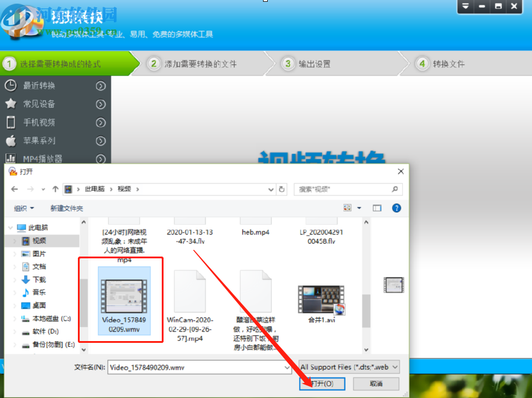Image resolution: width=532 pixels, height=398 pixels.
Task: Collapse the 此电脑 tree node
Action: 11,228
